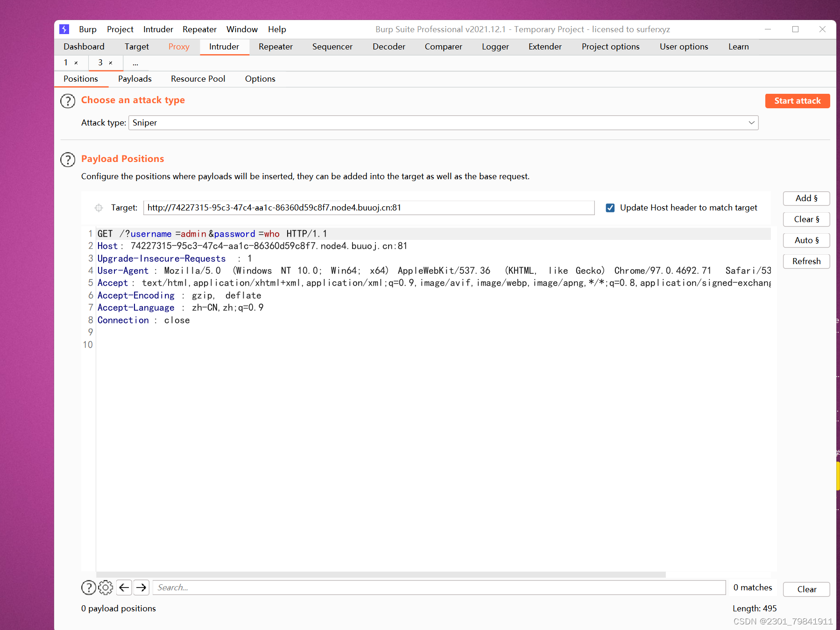840x630 pixels.
Task: Jump to previous match with left arrow icon
Action: click(123, 588)
